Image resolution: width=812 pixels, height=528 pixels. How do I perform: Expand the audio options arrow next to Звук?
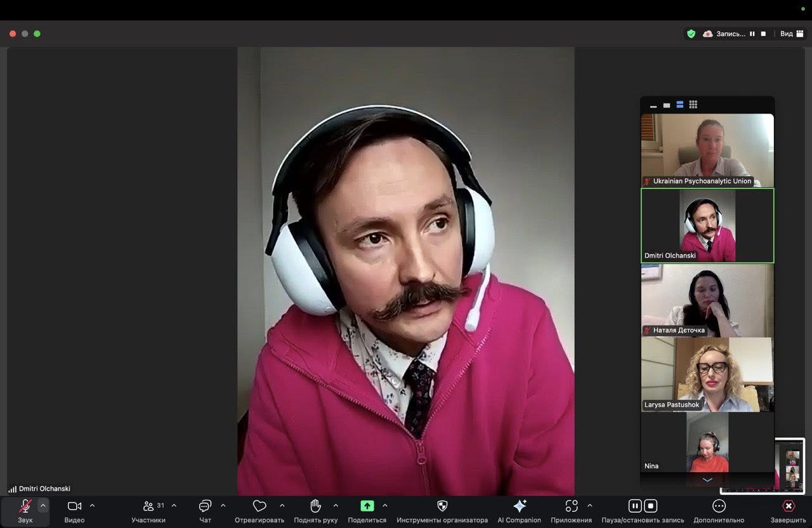pos(43,505)
